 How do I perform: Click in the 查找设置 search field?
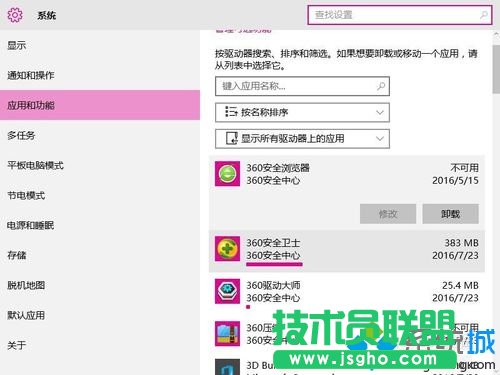(x=400, y=15)
